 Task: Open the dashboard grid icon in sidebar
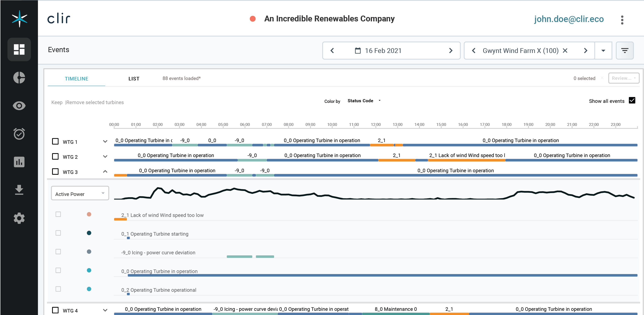pyautogui.click(x=19, y=49)
